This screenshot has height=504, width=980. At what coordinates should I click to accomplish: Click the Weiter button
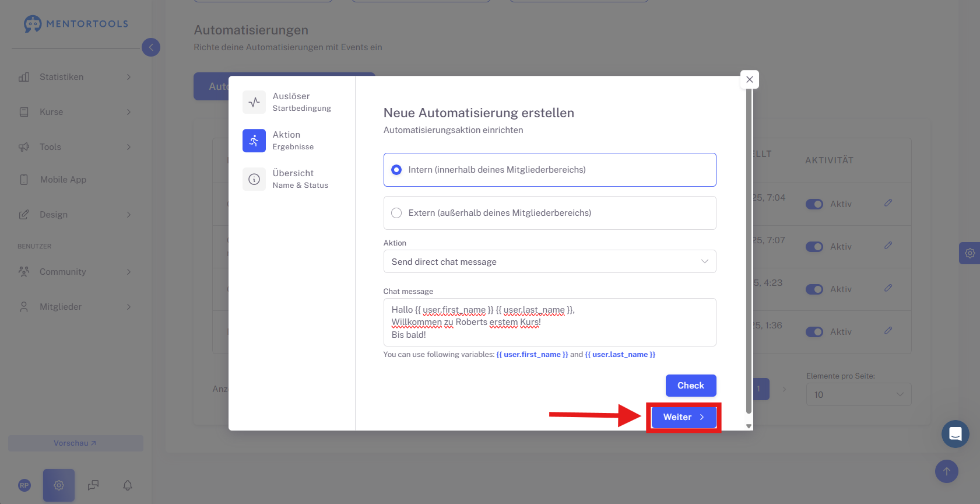684,417
